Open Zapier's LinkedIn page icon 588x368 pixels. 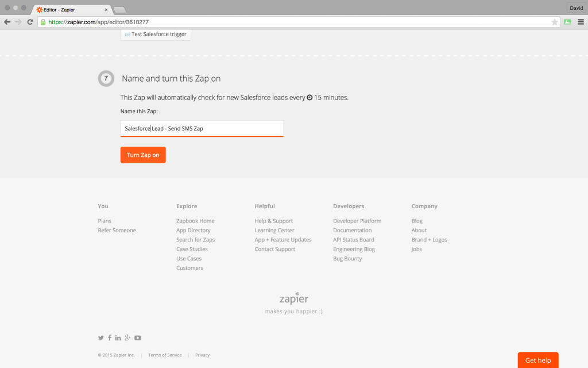coord(118,338)
